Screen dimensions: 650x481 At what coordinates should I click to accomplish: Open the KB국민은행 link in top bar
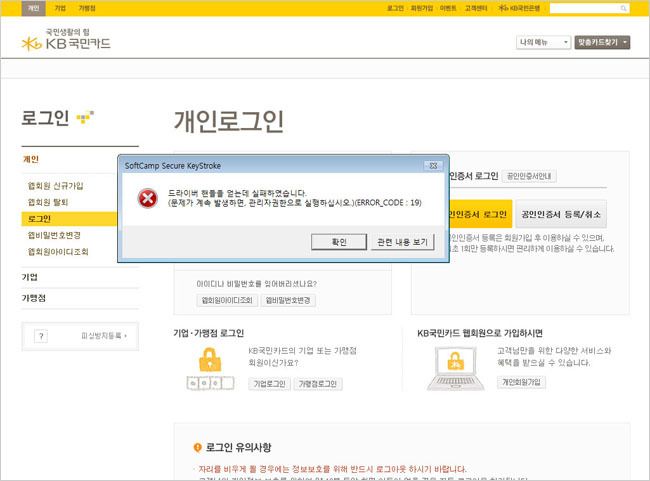pos(519,8)
